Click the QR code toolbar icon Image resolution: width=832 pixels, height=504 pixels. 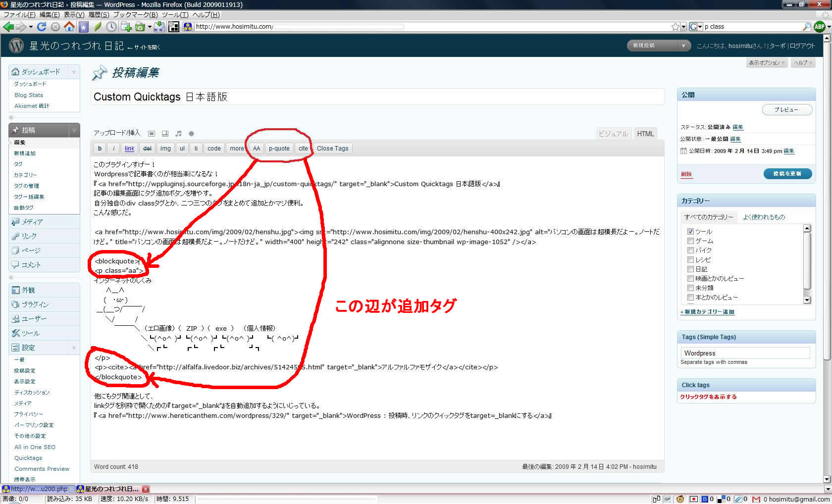tap(173, 27)
